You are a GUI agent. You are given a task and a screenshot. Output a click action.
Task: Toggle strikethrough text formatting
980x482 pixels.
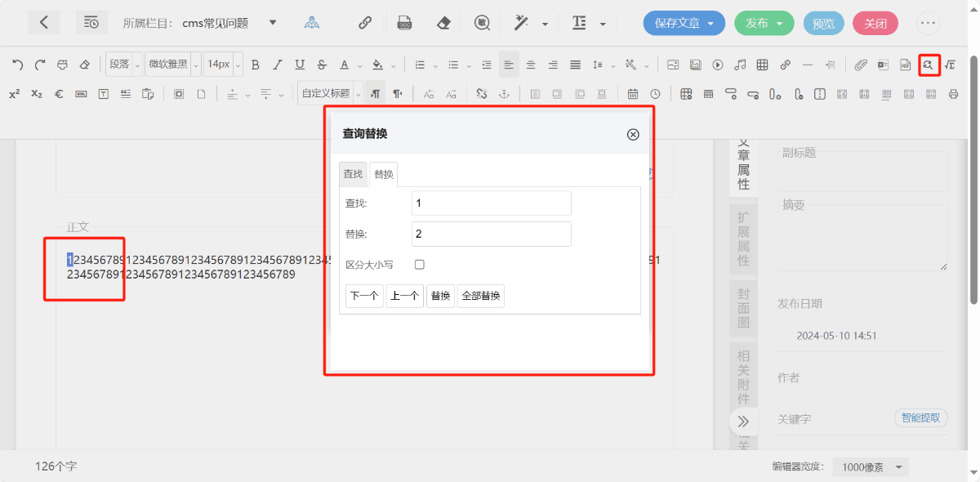click(x=322, y=65)
